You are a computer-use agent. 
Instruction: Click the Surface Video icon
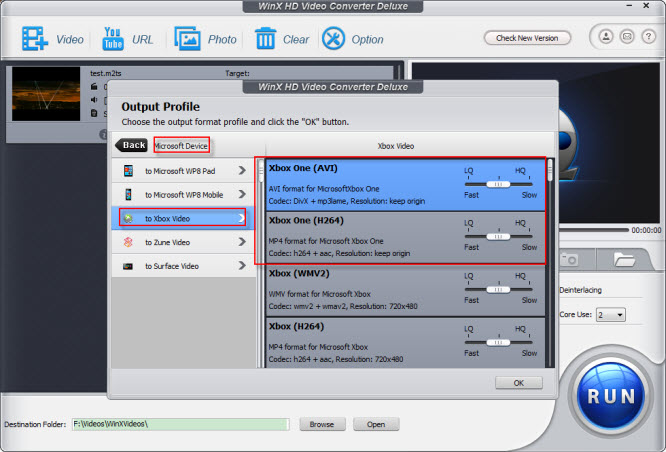(x=128, y=266)
